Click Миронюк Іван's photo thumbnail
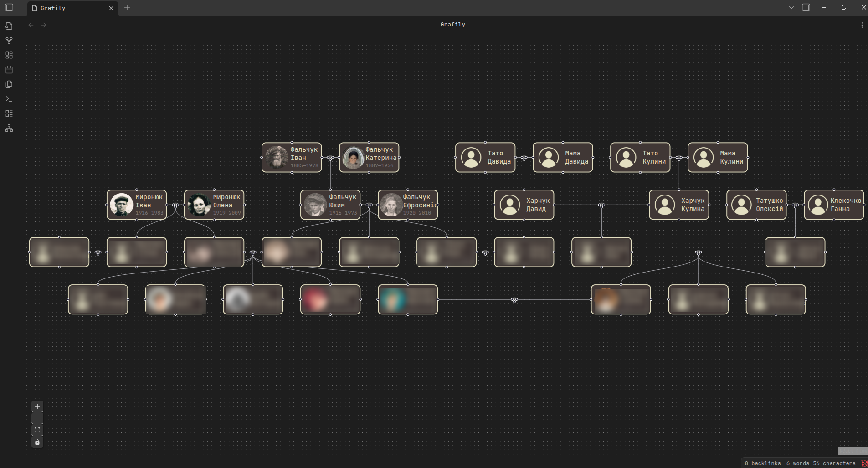 coord(122,205)
